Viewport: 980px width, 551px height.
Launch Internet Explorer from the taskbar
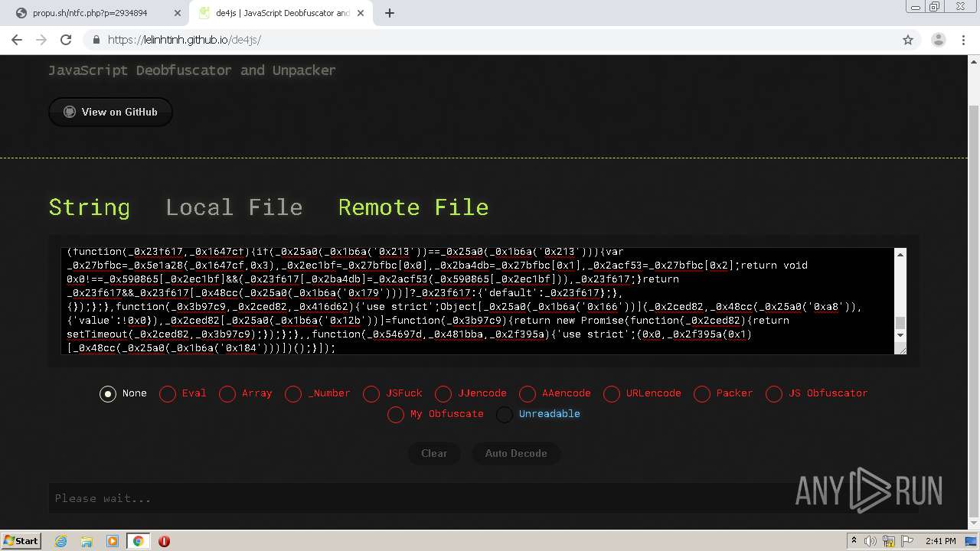pos(60,541)
